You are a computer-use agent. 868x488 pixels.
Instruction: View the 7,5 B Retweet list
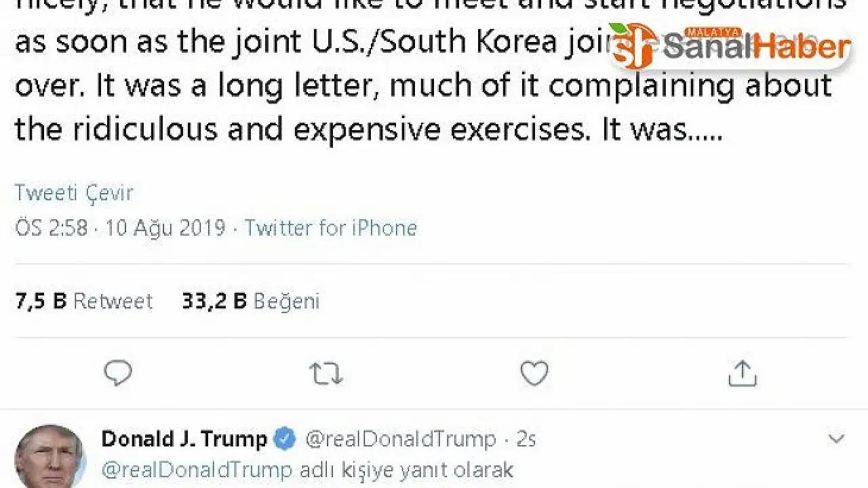pyautogui.click(x=84, y=301)
